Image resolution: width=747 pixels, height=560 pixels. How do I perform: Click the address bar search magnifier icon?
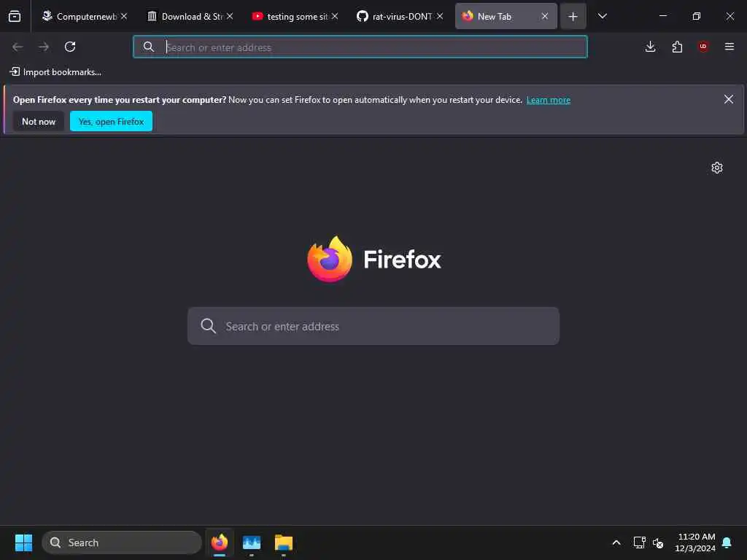(x=149, y=47)
